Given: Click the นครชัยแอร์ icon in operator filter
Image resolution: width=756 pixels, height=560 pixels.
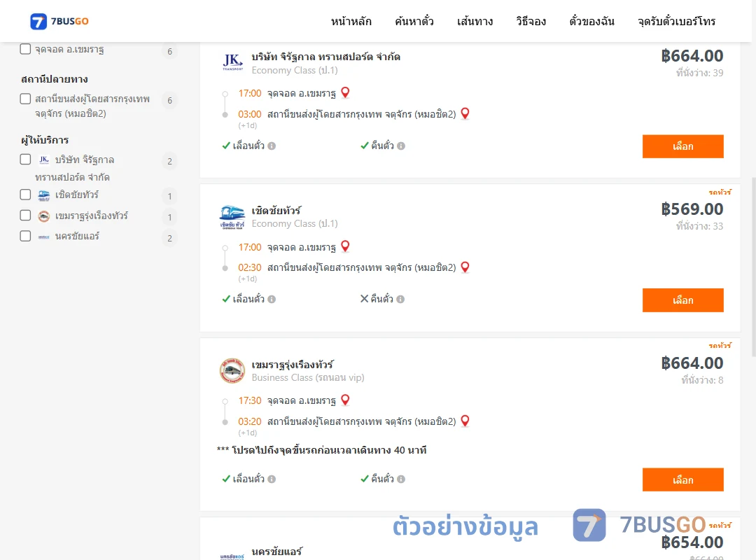Looking at the screenshot, I should [44, 237].
